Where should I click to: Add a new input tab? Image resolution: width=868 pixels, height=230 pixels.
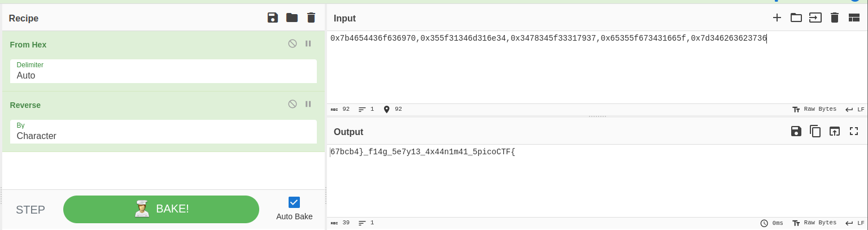click(777, 18)
